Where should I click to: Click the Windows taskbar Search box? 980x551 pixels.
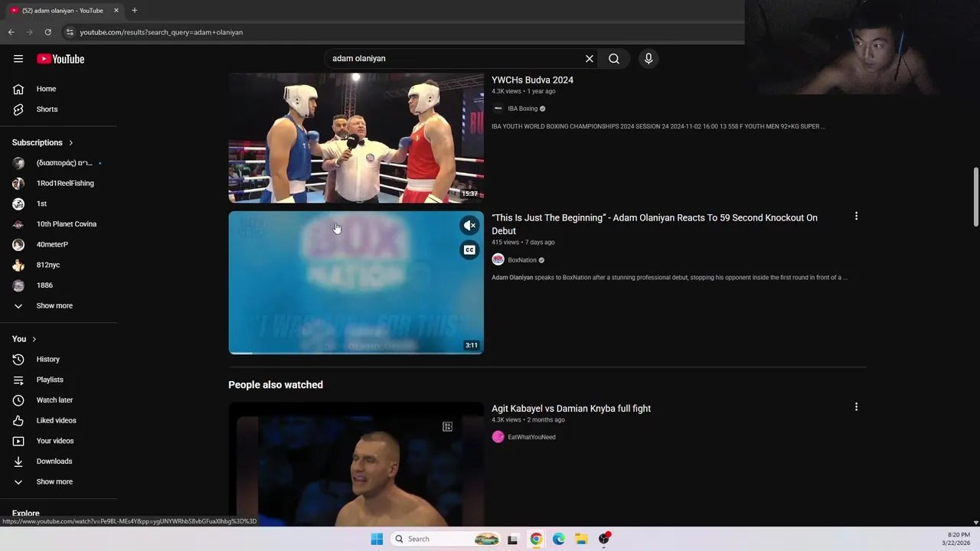446,539
